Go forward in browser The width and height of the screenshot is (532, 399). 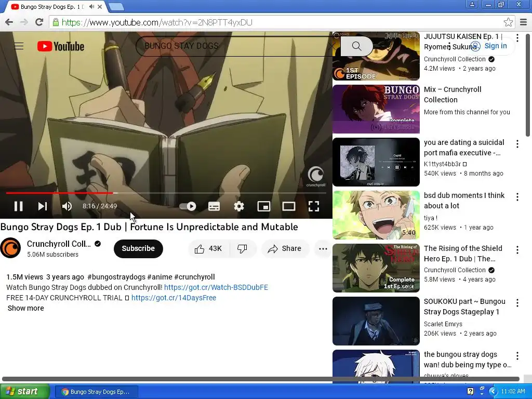(x=24, y=22)
